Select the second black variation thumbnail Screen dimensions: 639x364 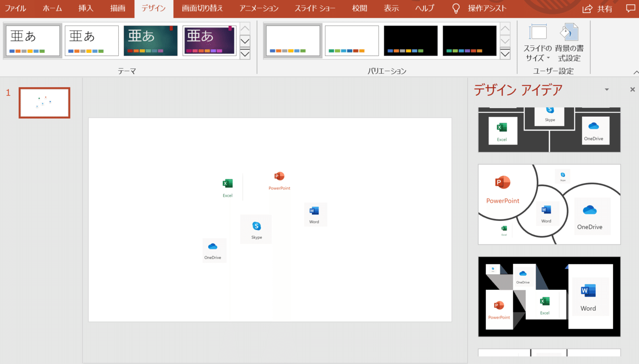coord(470,41)
